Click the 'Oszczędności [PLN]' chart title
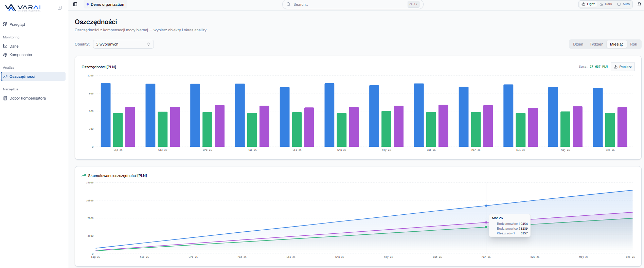Viewport: 644px width, 268px height. pyautogui.click(x=99, y=67)
